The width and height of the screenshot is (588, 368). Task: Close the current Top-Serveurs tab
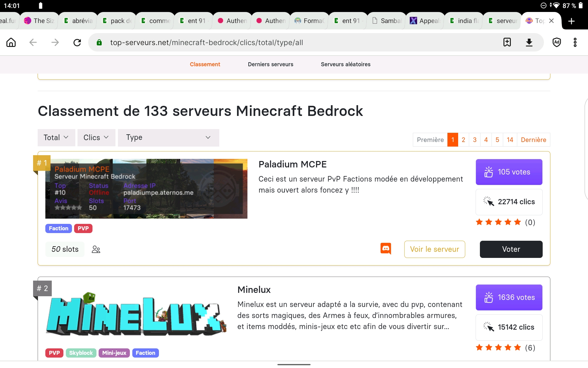[x=552, y=21]
